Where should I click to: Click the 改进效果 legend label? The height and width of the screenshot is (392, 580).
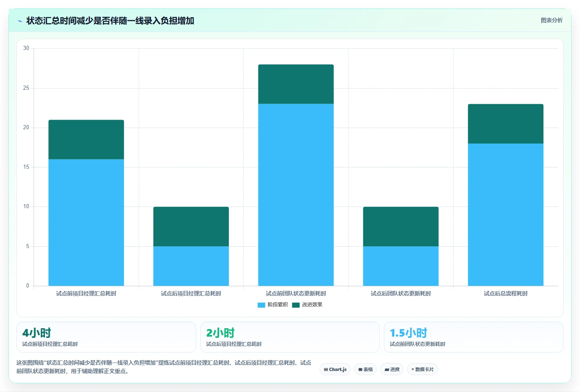click(312, 305)
